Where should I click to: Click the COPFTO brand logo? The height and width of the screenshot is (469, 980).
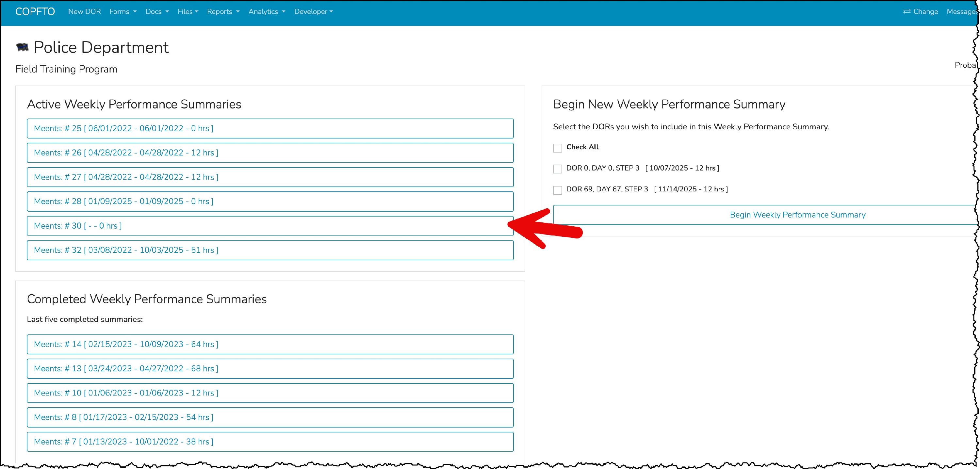pyautogui.click(x=35, y=11)
